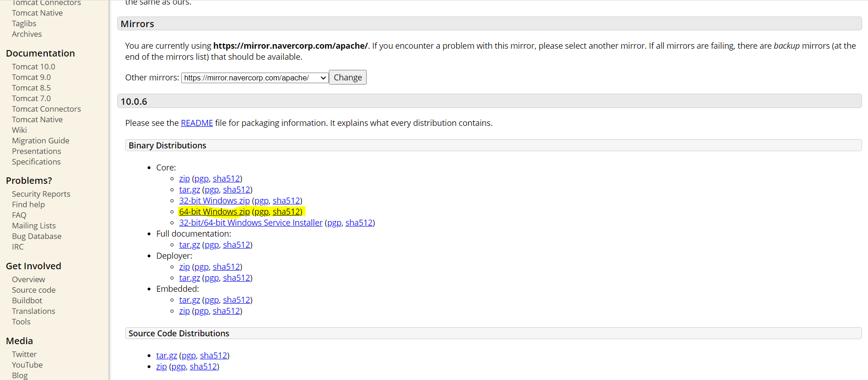The height and width of the screenshot is (380, 868).
Task: Download 32-bit/64-bit Windows Service Installer
Action: point(251,223)
